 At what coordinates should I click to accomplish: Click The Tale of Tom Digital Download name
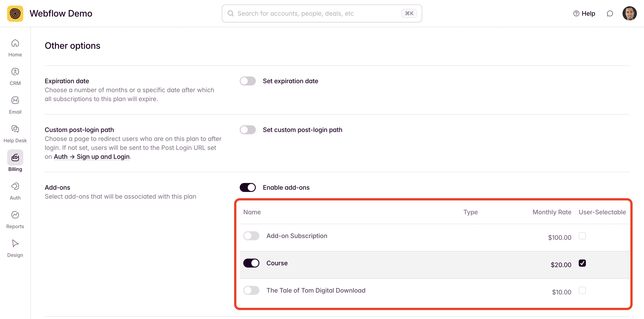(x=316, y=290)
